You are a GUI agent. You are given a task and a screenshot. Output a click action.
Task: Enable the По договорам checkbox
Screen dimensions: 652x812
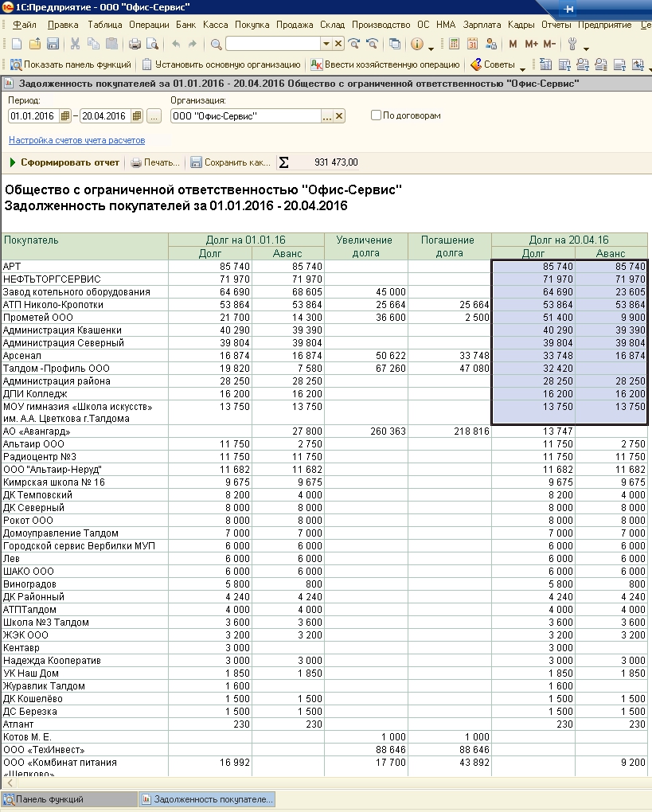pyautogui.click(x=376, y=115)
